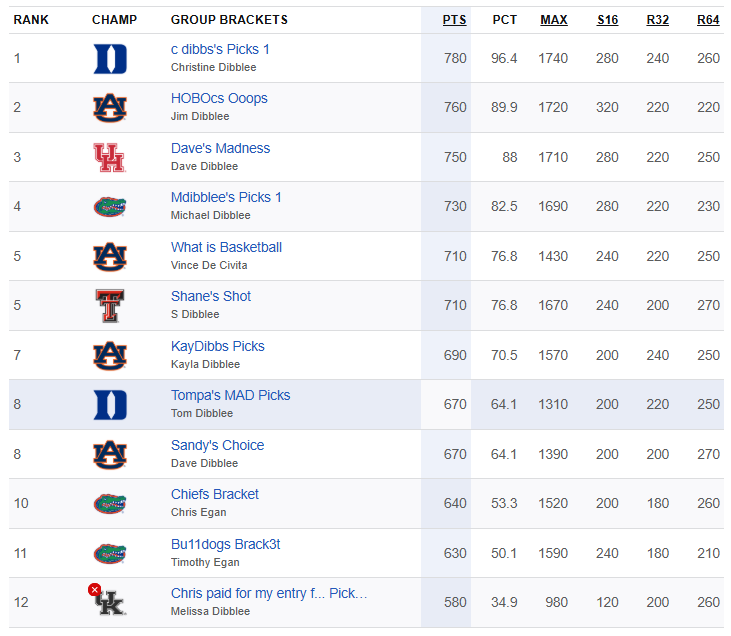Open the What is Basketball bracket link
The width and height of the screenshot is (731, 636).
coord(226,247)
